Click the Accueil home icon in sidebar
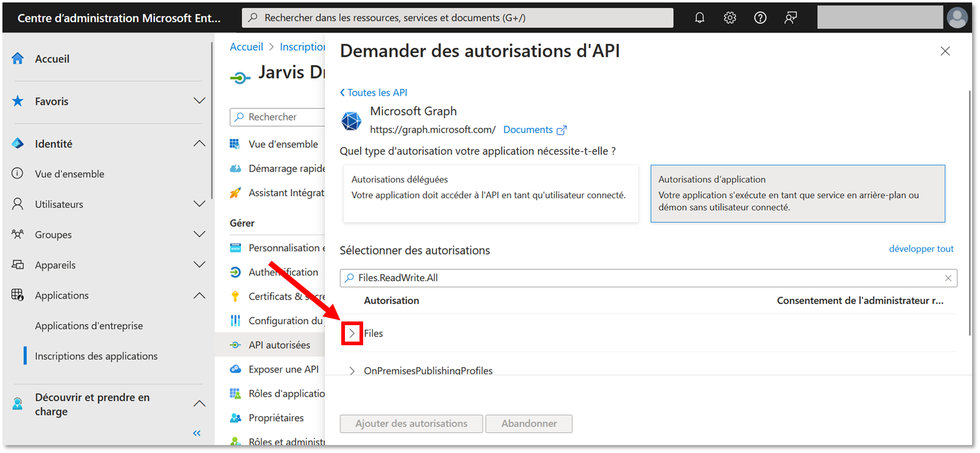980x453 pixels. pyautogui.click(x=18, y=58)
